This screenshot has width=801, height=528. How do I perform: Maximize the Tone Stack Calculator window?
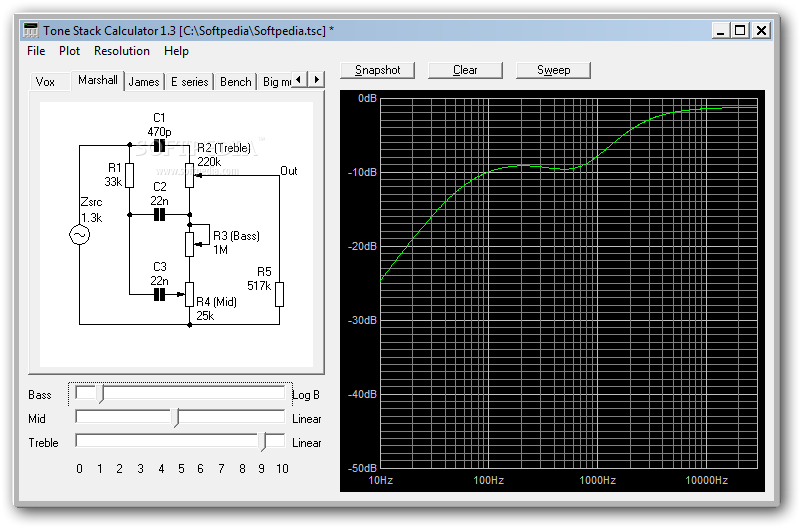coord(740,31)
